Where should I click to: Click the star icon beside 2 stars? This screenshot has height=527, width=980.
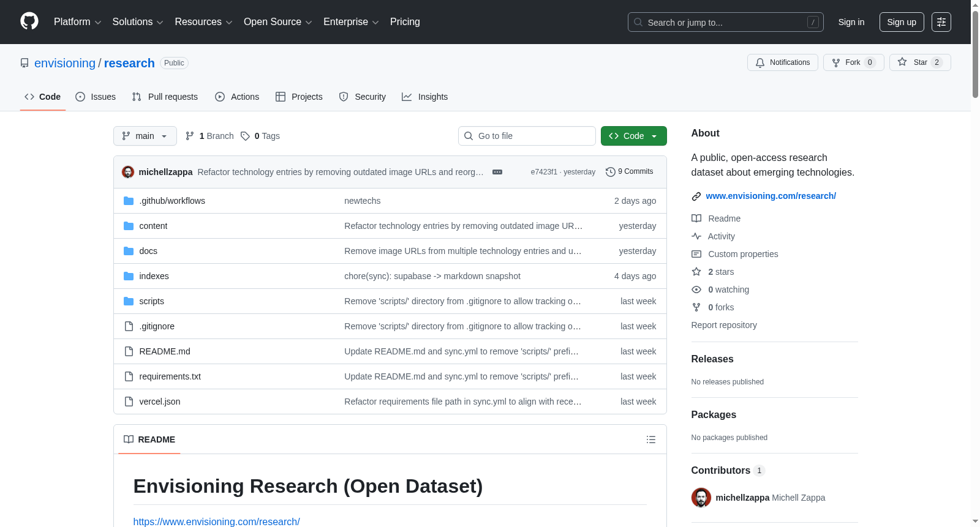click(696, 272)
